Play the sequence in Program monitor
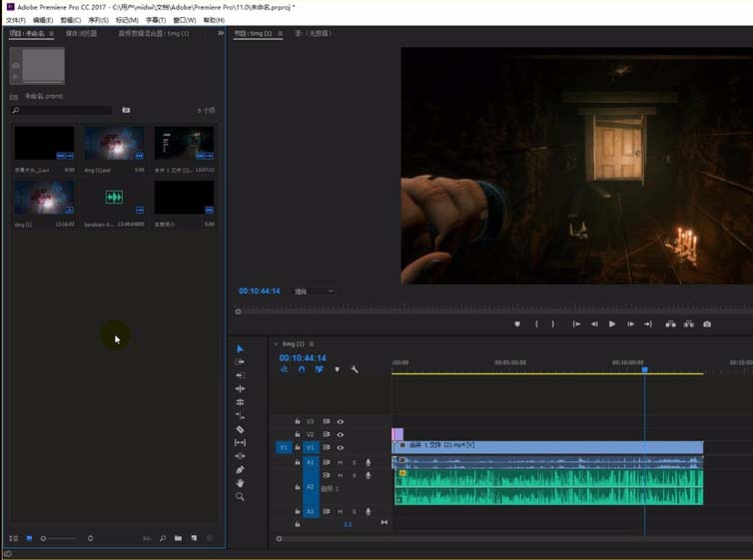The height and width of the screenshot is (560, 753). tap(612, 324)
